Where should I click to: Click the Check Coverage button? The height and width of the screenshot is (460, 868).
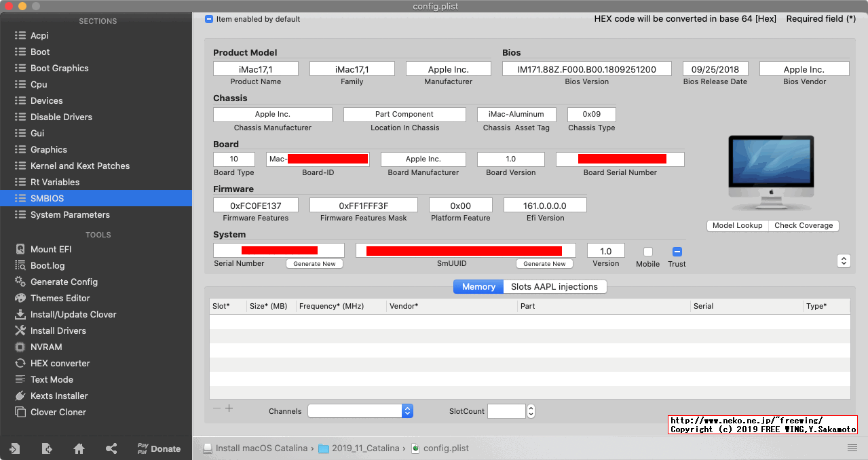pos(804,225)
